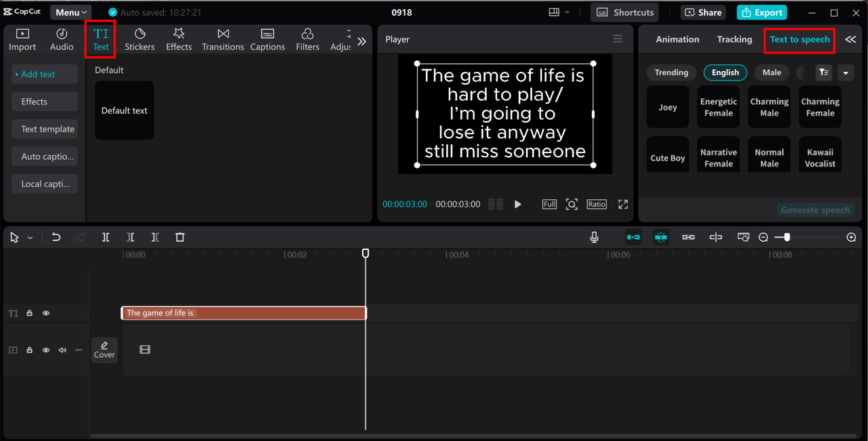
Task: Select Auto captions in sidebar
Action: point(45,156)
